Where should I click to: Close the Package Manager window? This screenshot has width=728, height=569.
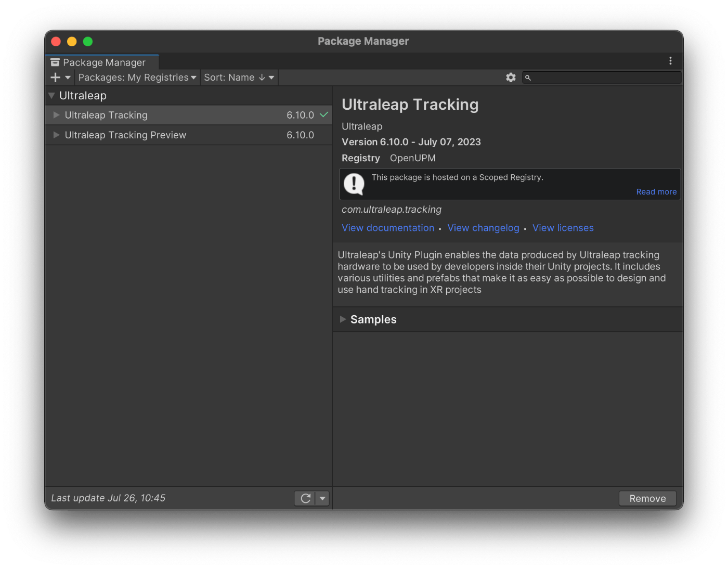(56, 42)
